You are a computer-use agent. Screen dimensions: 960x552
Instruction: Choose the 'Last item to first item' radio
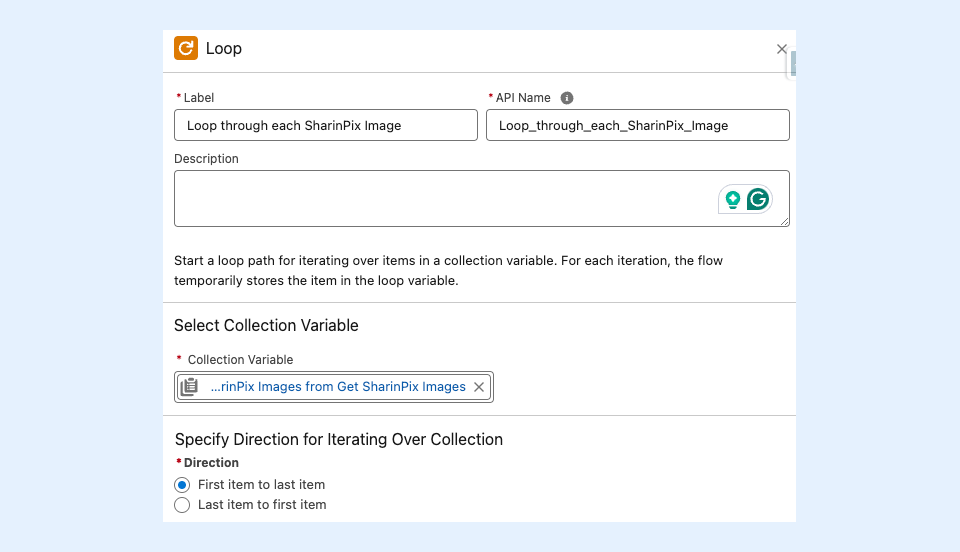click(182, 505)
